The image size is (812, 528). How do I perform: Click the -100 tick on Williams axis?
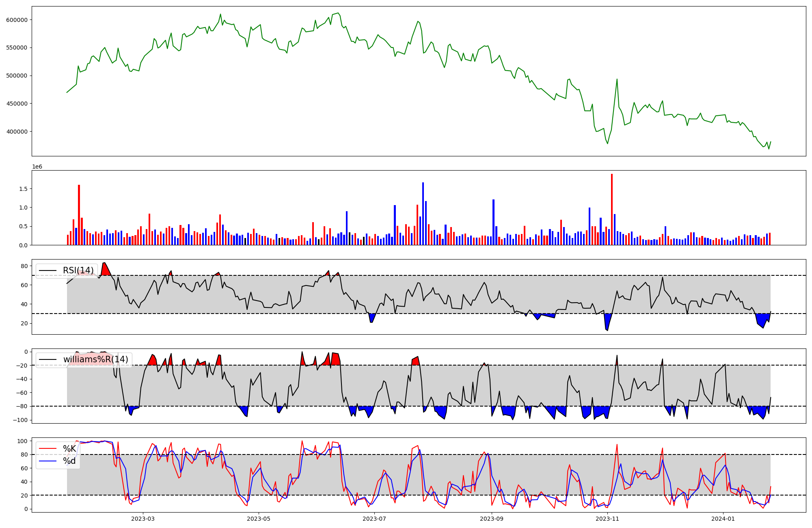pyautogui.click(x=20, y=420)
